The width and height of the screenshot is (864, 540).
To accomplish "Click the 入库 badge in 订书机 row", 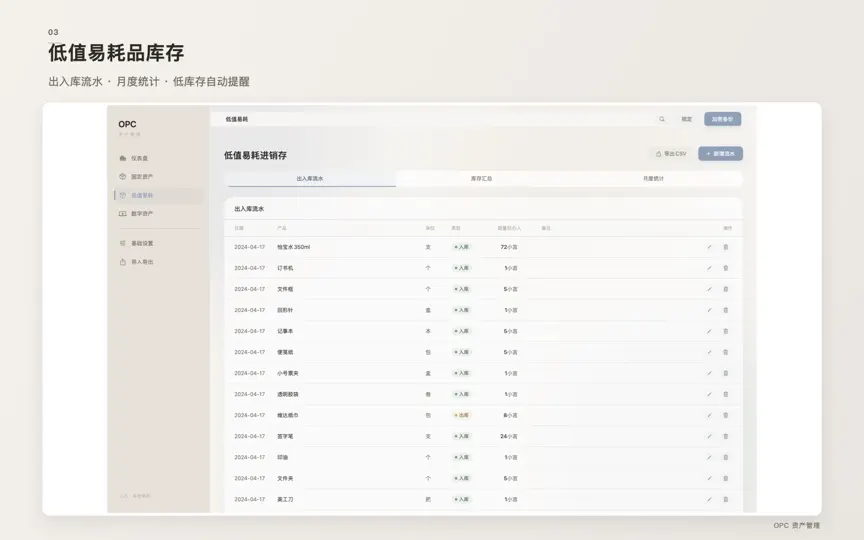I will point(461,268).
